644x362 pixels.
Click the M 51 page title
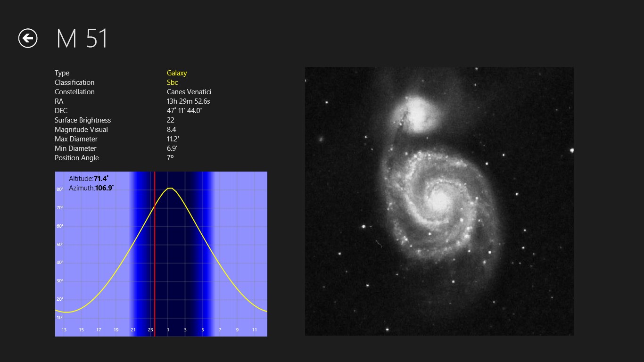coord(82,39)
